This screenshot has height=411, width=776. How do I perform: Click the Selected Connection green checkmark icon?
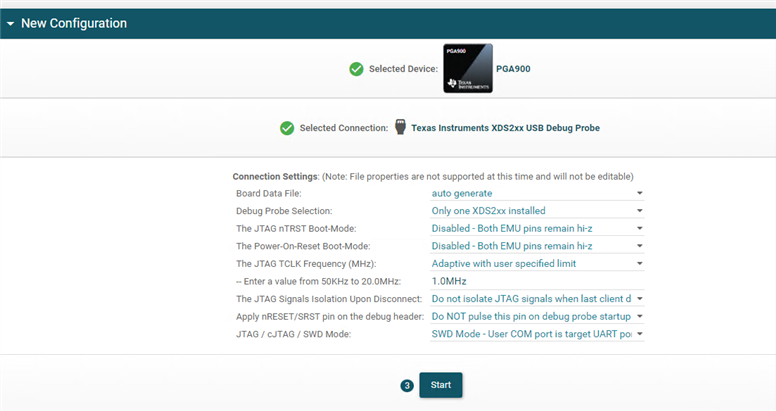(287, 128)
